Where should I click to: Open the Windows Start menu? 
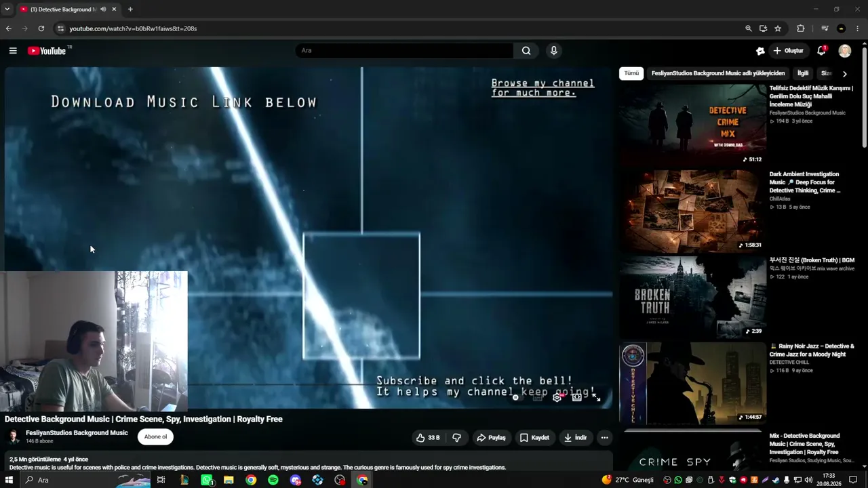coord(9,480)
